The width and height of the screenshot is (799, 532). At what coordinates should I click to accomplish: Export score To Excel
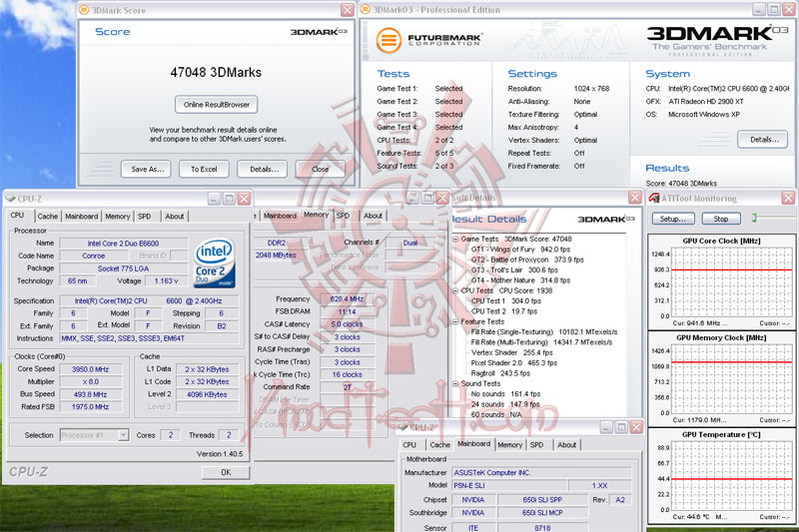tap(204, 169)
